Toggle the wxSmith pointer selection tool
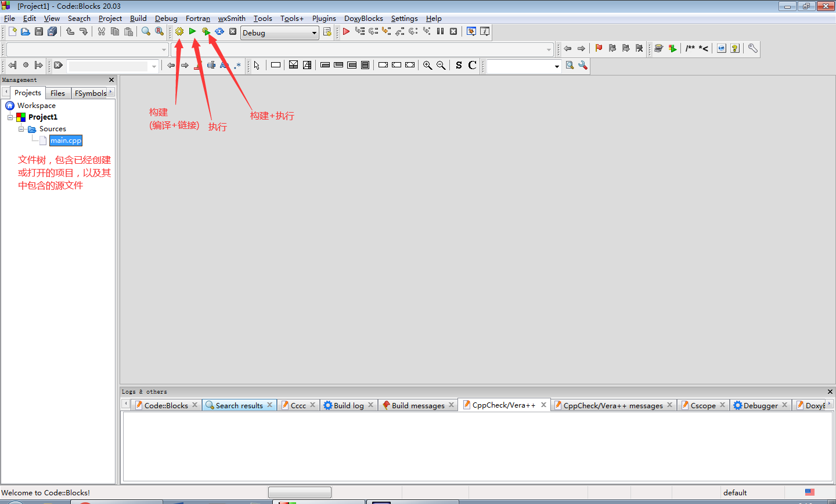836x504 pixels. tap(256, 65)
